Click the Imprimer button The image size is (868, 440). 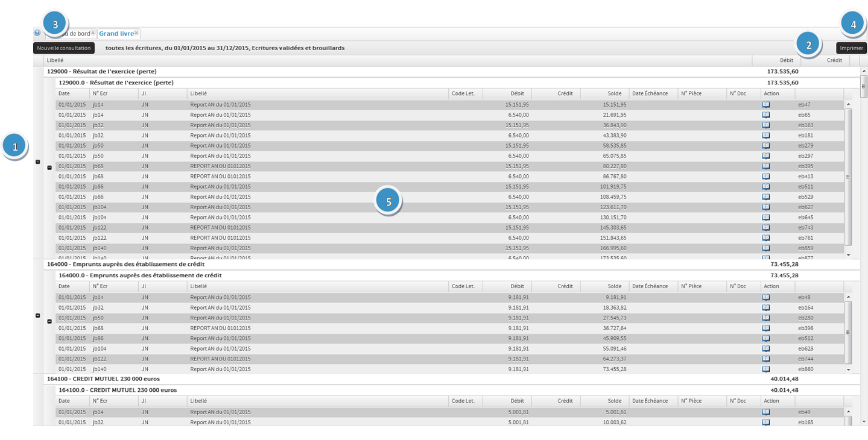(851, 48)
